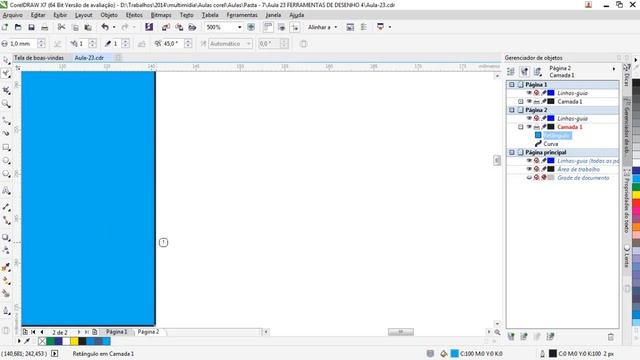This screenshot has height=360, width=640.
Task: Click the horizontal scrollbar thumb below canvas
Action: click(x=400, y=332)
